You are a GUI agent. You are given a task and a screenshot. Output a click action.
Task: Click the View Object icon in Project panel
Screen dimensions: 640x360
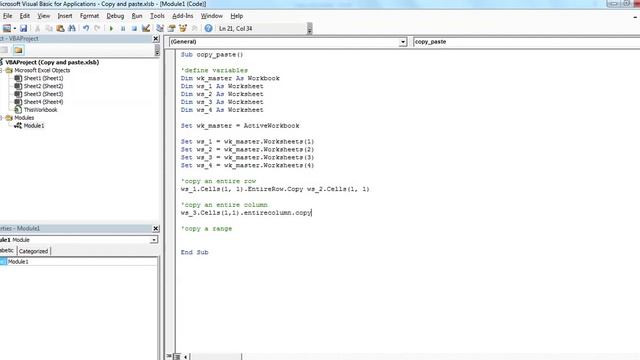[x=4, y=50]
